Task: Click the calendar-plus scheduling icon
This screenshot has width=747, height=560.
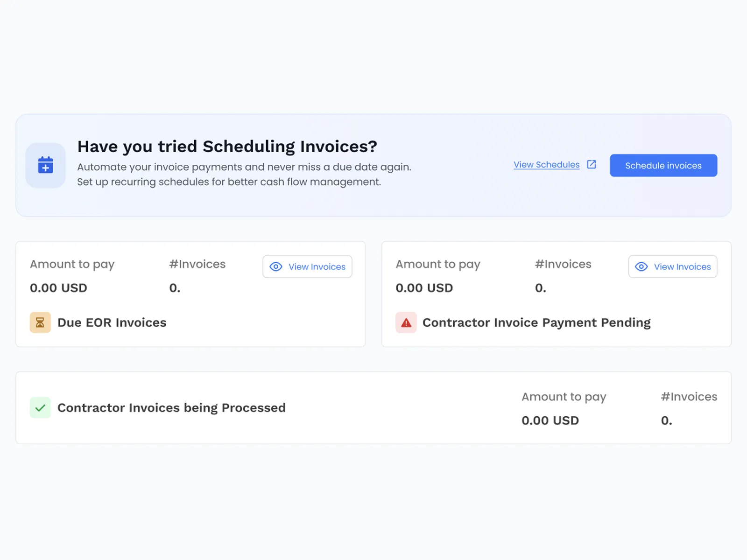Action: pyautogui.click(x=45, y=165)
